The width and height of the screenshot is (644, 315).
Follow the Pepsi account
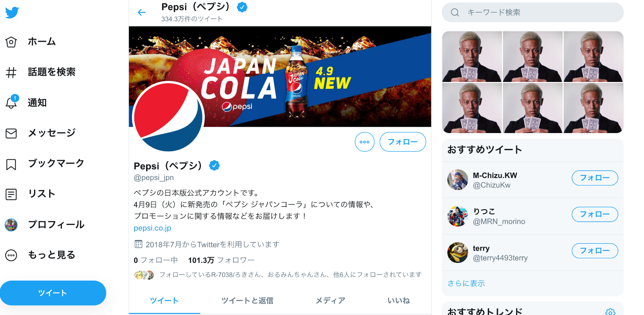(x=403, y=142)
